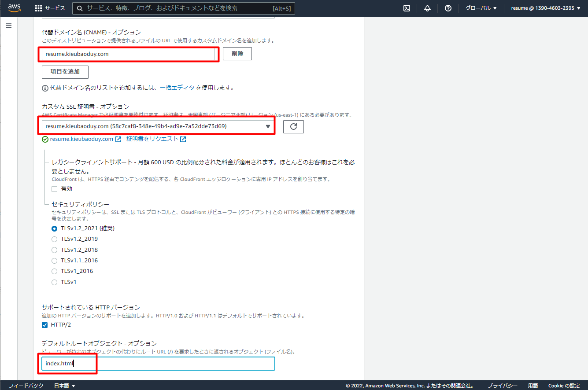The width and height of the screenshot is (588, 390).
Task: Open external link icon after 証明書をリクエスト
Action: point(183,140)
